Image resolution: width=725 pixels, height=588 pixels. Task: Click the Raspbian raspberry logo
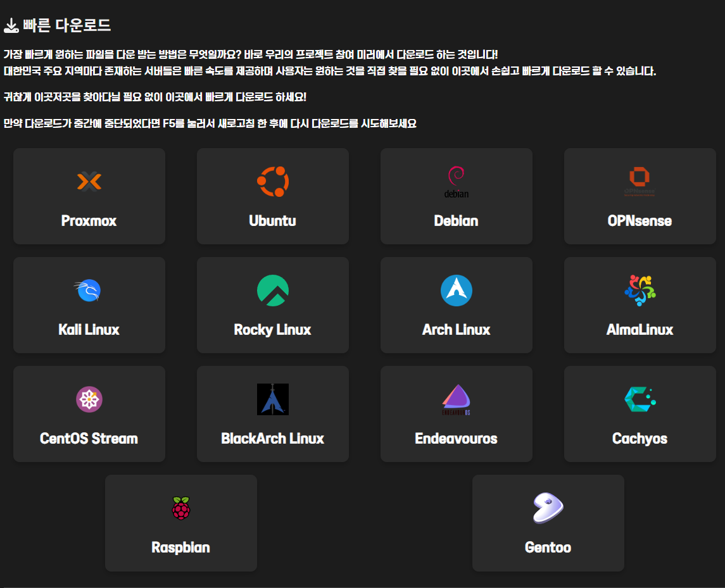click(181, 508)
